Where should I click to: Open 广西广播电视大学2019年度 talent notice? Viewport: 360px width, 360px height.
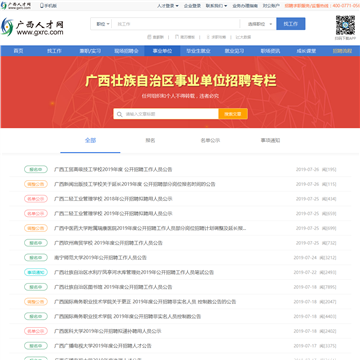click(103, 346)
